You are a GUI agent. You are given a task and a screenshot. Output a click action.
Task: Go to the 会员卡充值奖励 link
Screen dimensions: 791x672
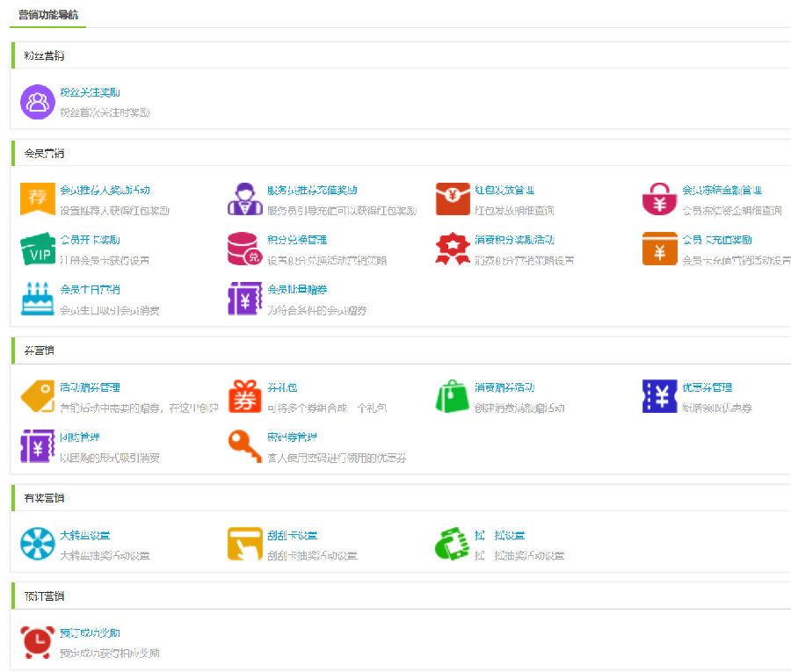pyautogui.click(x=717, y=240)
